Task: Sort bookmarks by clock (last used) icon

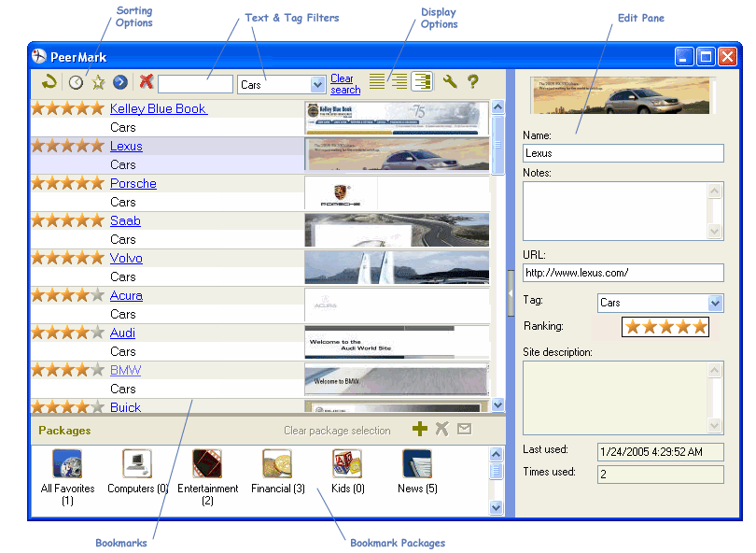Action: pos(76,82)
